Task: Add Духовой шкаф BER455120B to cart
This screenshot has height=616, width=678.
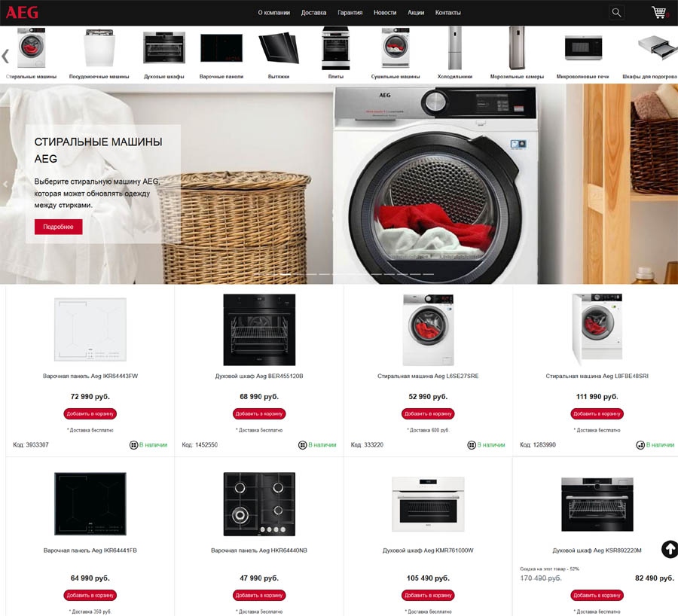Action: coord(259,413)
